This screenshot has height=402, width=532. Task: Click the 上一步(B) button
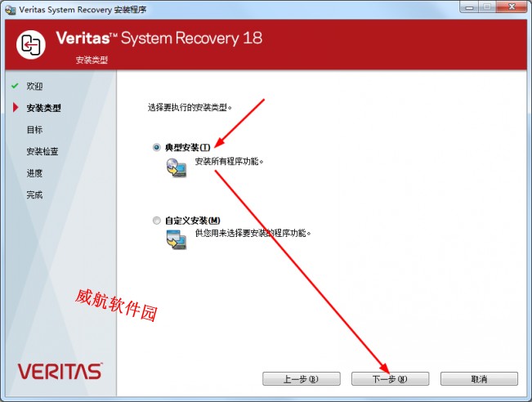pos(302,378)
